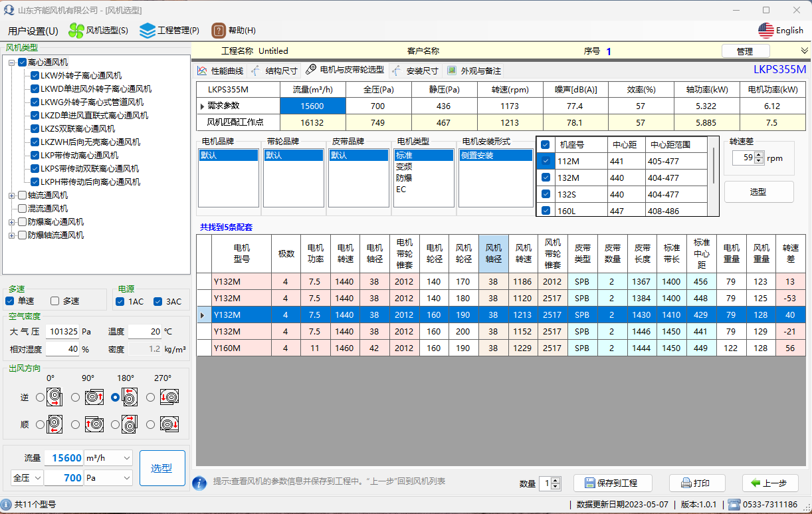Click the telephone icon in the status bar
The height and width of the screenshot is (514, 812).
coord(734,505)
